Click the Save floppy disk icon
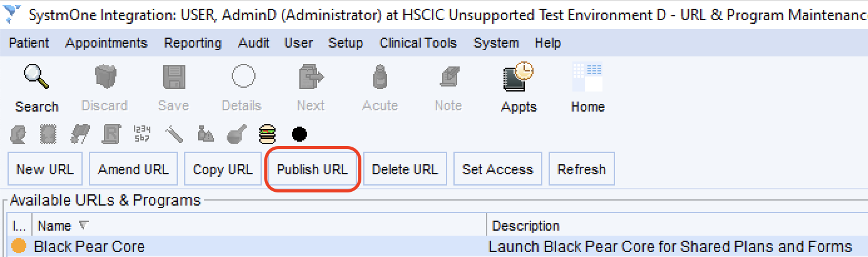Viewport: 868px width, 257px height. pos(173,77)
